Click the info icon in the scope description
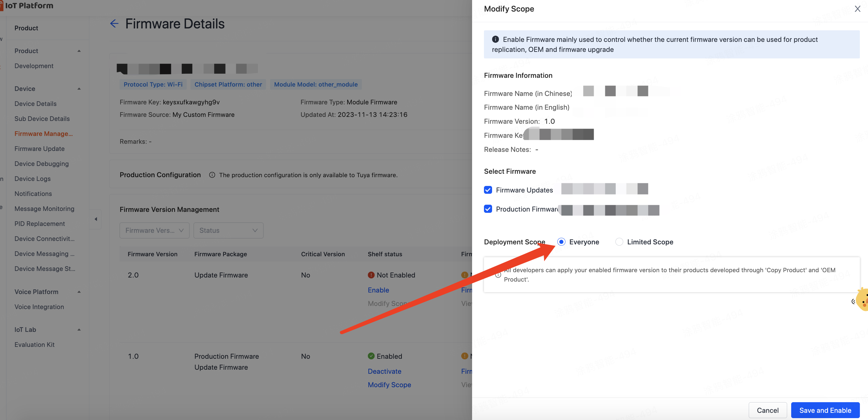The image size is (868, 420). tap(498, 275)
